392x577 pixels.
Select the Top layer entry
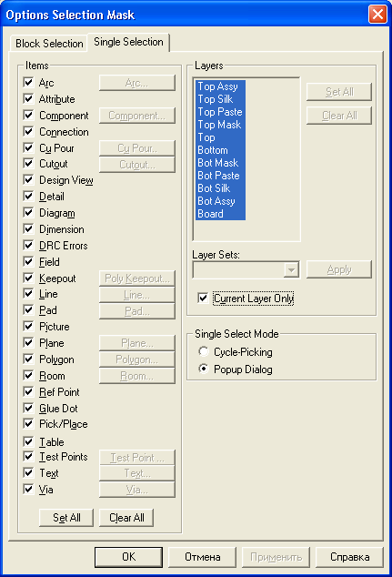coord(220,137)
